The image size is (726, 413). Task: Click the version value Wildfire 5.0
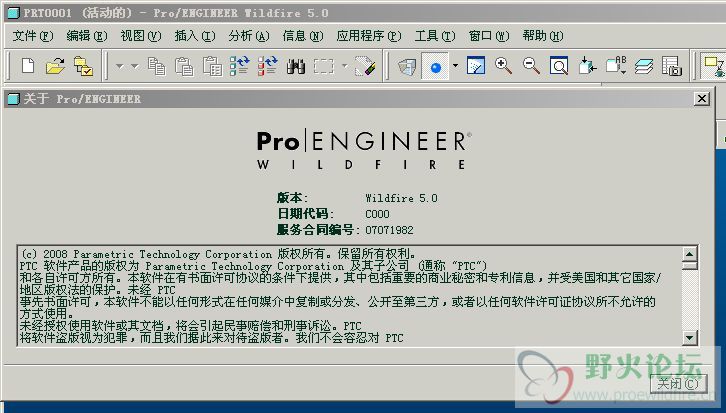coord(401,198)
